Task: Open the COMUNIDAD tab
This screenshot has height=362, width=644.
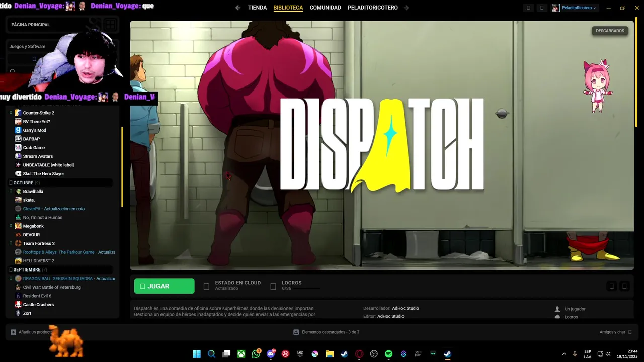Action: click(x=325, y=8)
